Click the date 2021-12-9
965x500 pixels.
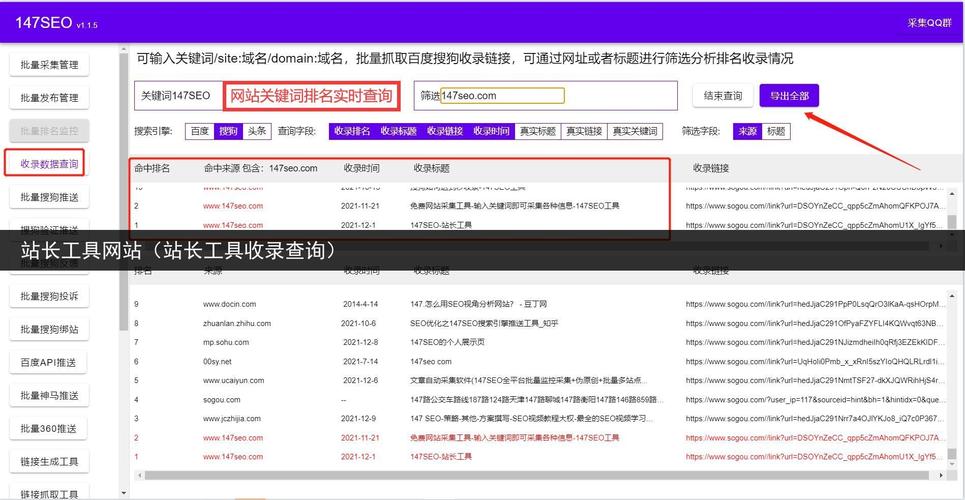click(359, 419)
